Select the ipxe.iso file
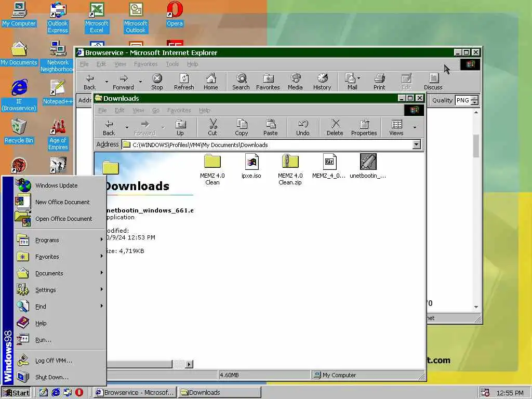 (x=251, y=166)
